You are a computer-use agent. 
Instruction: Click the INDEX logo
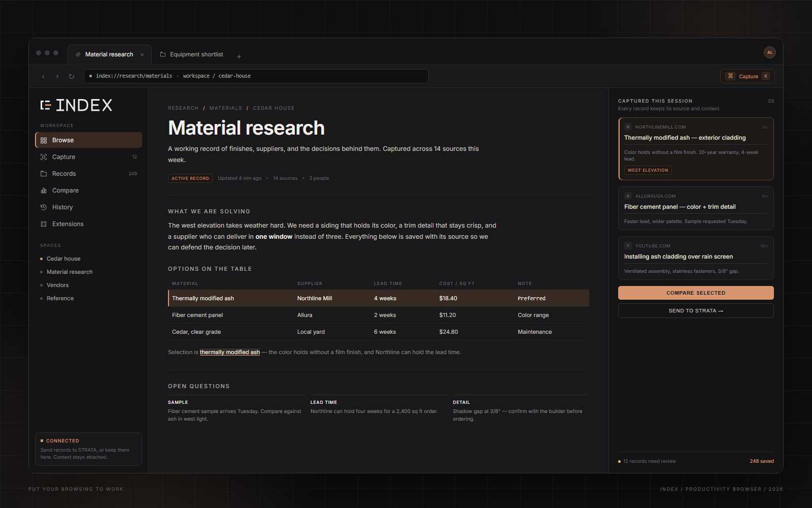[x=76, y=105]
